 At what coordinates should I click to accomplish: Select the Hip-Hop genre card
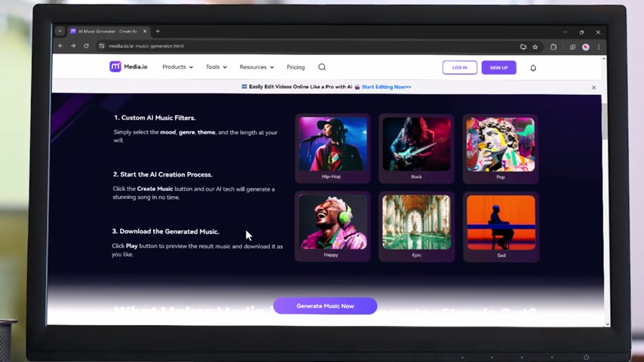333,149
